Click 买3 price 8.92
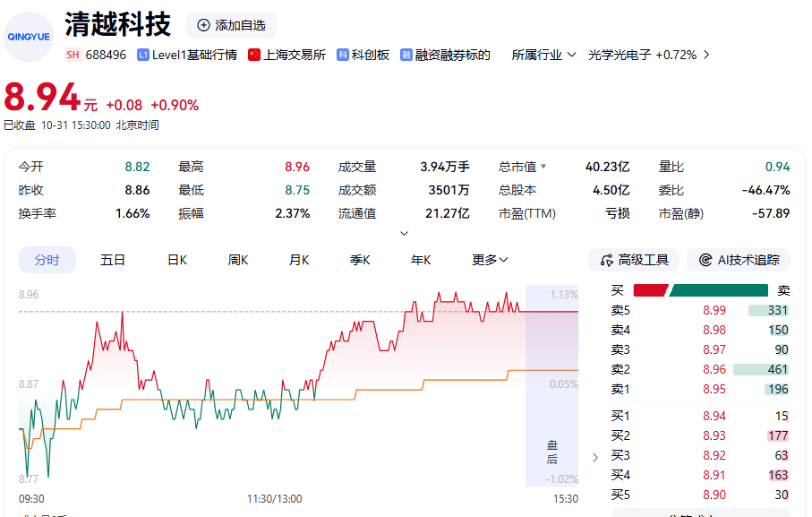This screenshot has width=812, height=517. tap(714, 455)
